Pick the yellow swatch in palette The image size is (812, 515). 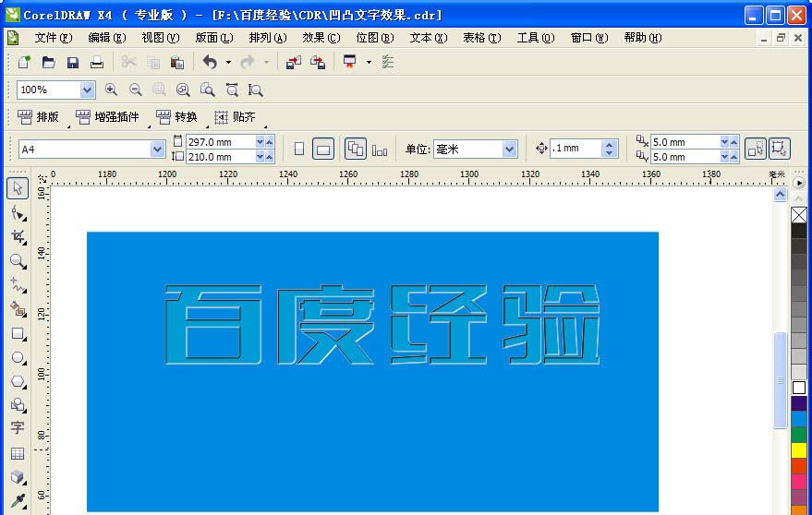[x=798, y=449]
